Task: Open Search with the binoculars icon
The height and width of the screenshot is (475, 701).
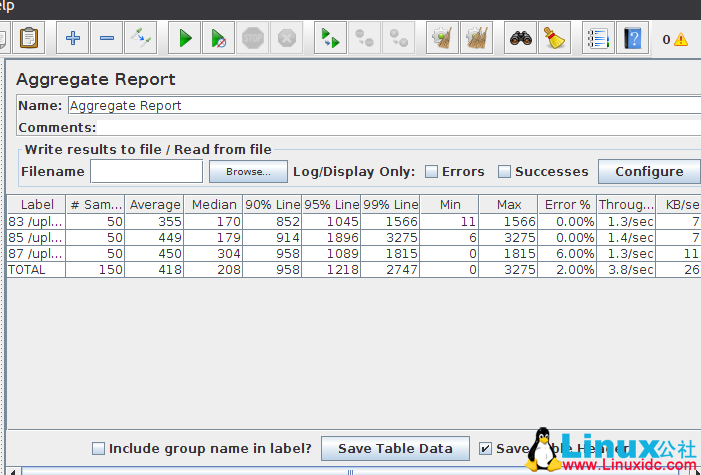Action: point(520,39)
